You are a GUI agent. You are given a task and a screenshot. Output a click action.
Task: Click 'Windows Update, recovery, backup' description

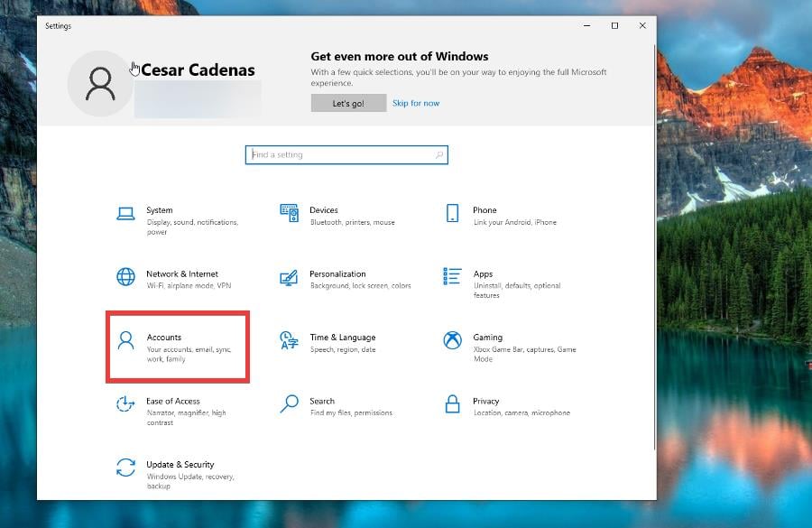(190, 481)
